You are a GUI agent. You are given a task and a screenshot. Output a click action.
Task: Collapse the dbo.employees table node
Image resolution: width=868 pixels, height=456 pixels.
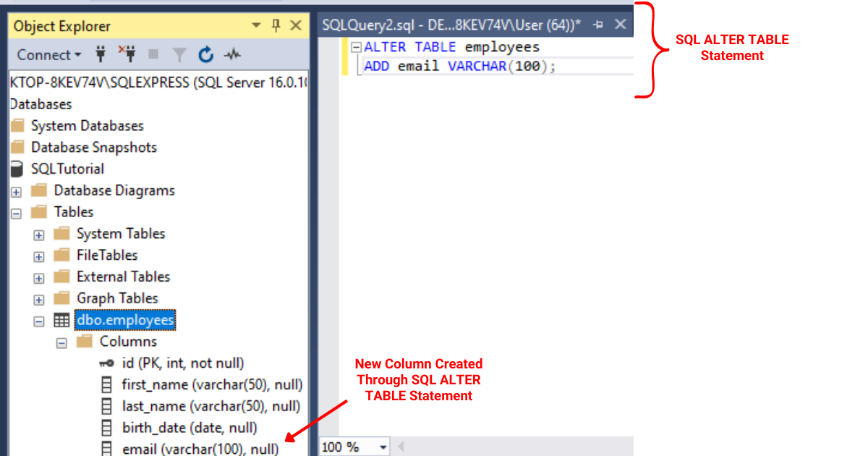tap(39, 321)
